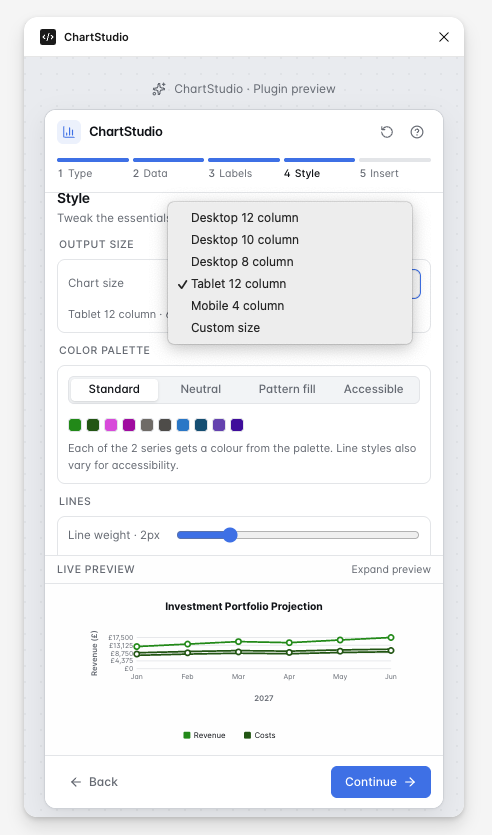Click the dark charcoal palette swatch
Screen dimensions: 492x835
(x=165, y=425)
